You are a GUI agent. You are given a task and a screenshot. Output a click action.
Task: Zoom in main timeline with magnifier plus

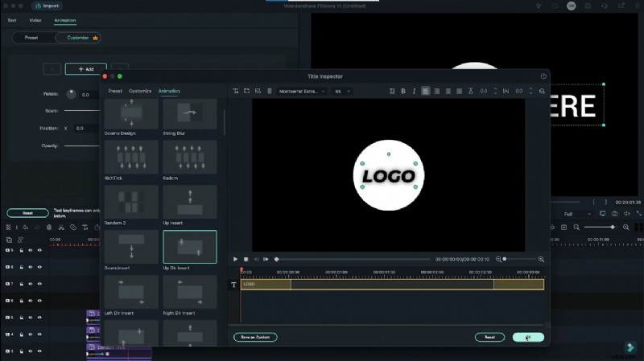click(626, 228)
